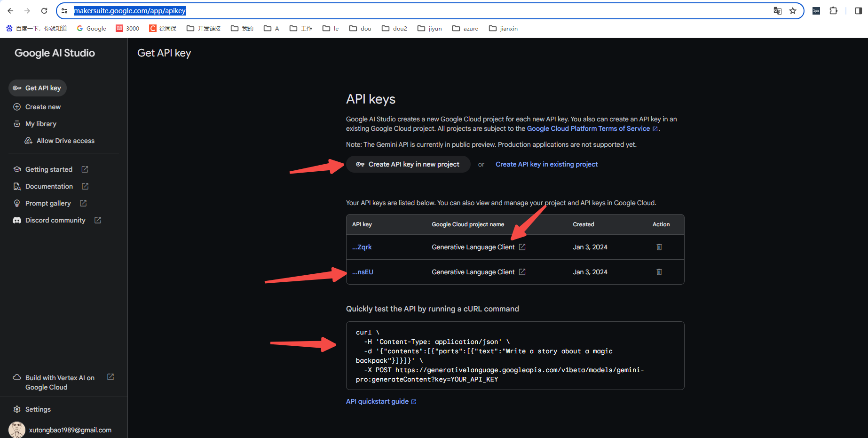Open project link icon in nsEU row
This screenshot has width=868, height=438.
(522, 272)
